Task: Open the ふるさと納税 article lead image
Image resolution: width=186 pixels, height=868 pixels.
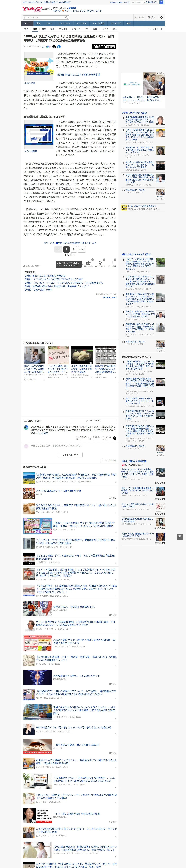Action: tap(39, 66)
